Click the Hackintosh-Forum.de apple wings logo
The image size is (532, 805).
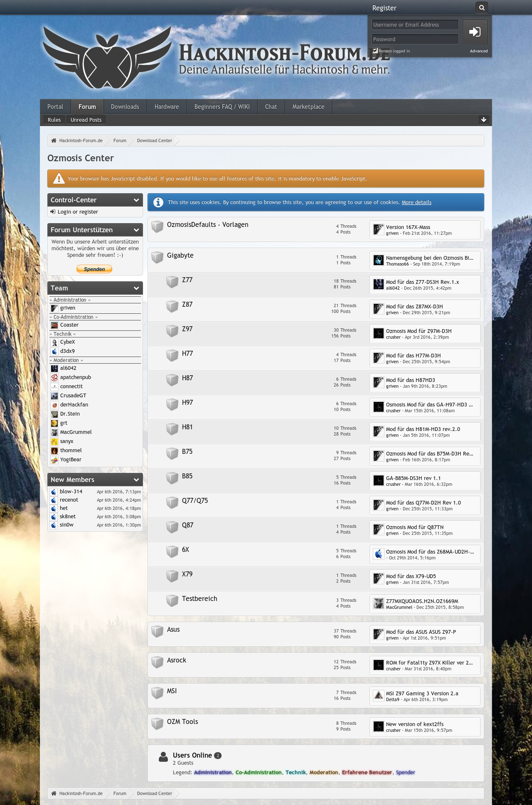(x=107, y=58)
